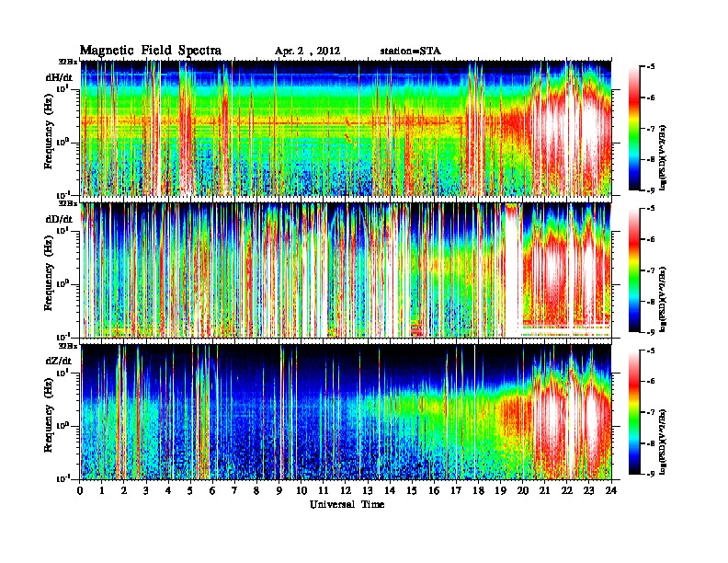Select the "dD/dt" panel label
The width and height of the screenshot is (728, 563).
[x=59, y=219]
